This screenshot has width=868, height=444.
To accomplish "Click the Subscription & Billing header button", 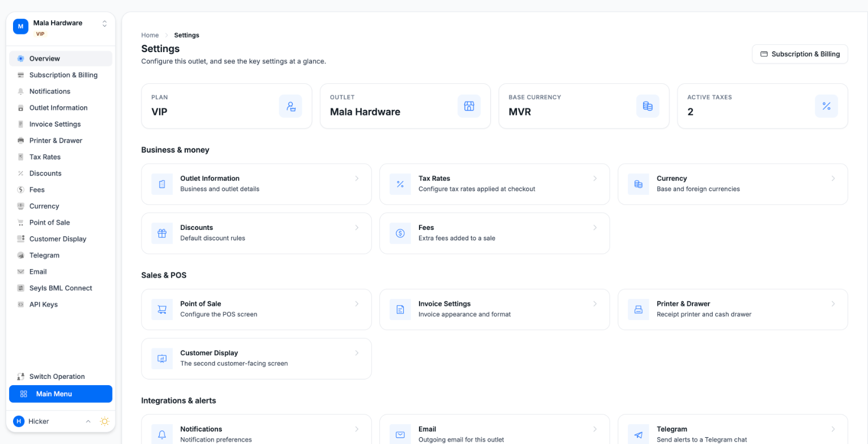I will click(800, 54).
